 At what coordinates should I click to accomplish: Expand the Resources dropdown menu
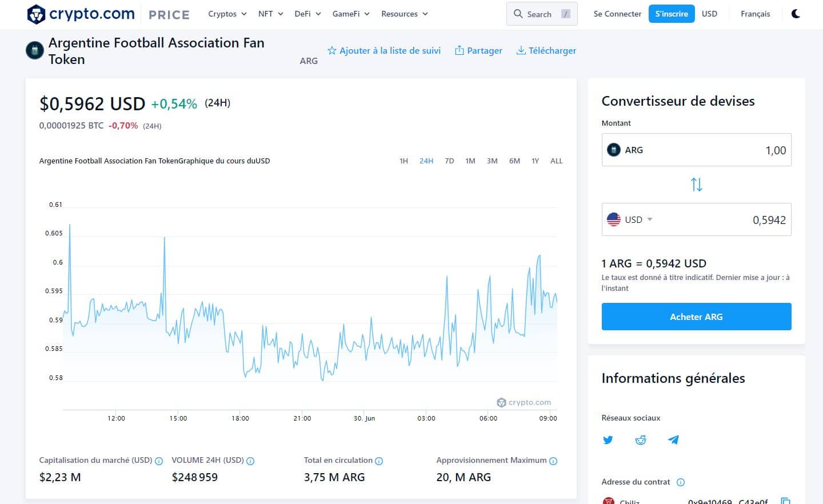pyautogui.click(x=405, y=14)
